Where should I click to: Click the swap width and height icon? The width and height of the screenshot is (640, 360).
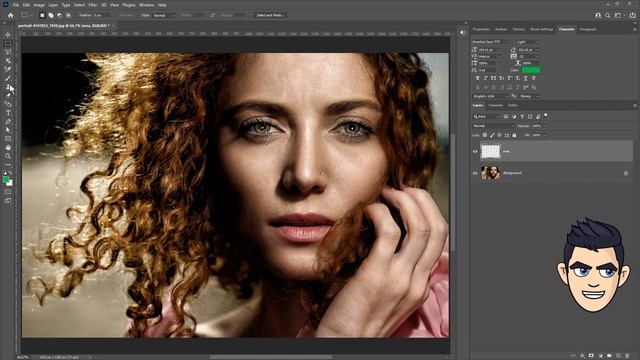pyautogui.click(x=212, y=15)
